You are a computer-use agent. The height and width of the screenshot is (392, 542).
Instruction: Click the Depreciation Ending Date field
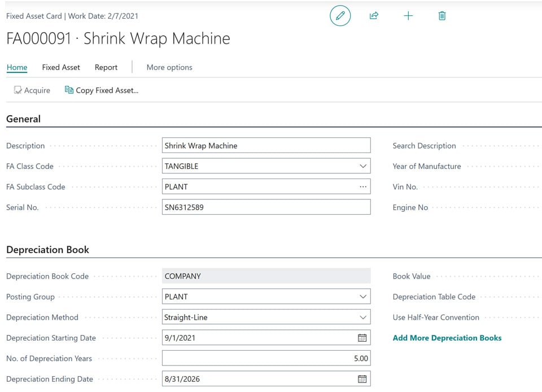click(x=266, y=379)
